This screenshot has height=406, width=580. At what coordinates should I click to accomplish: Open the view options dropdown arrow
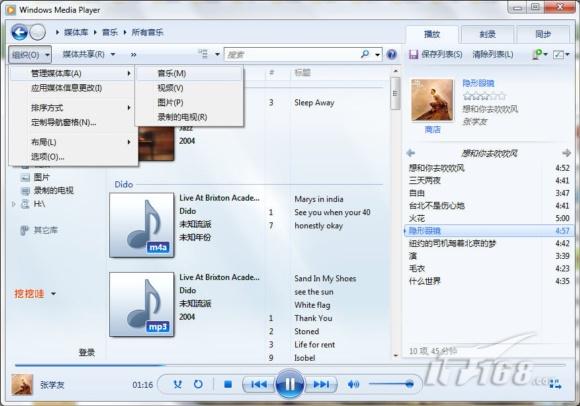[x=218, y=55]
